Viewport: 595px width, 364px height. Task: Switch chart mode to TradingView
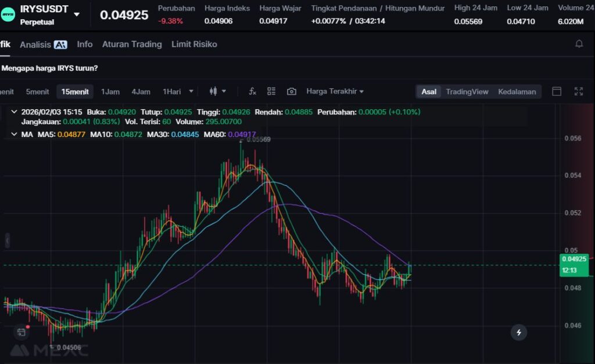(467, 92)
